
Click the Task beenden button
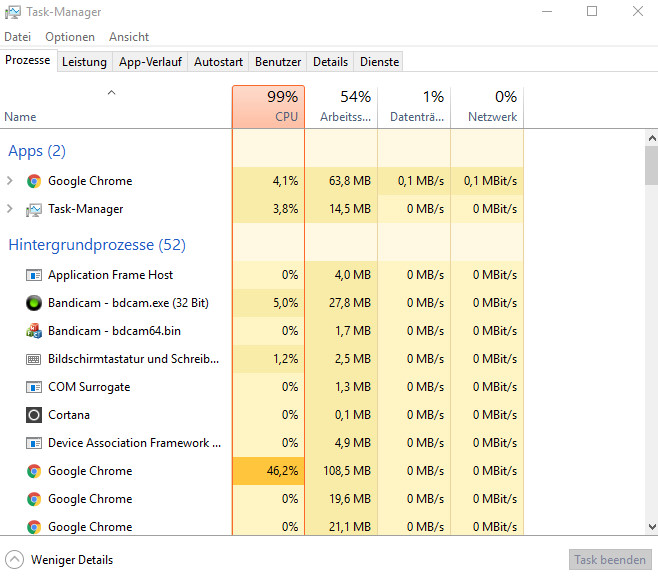pyautogui.click(x=610, y=560)
